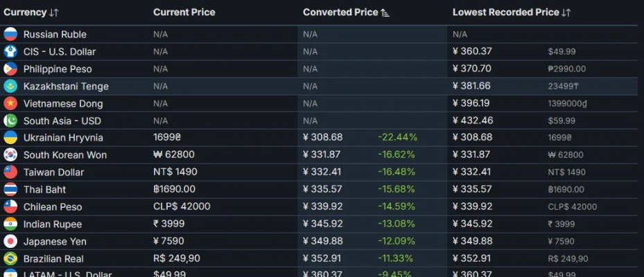Click the Japanese Yen flag icon
The width and height of the screenshot is (644, 277).
coord(10,242)
